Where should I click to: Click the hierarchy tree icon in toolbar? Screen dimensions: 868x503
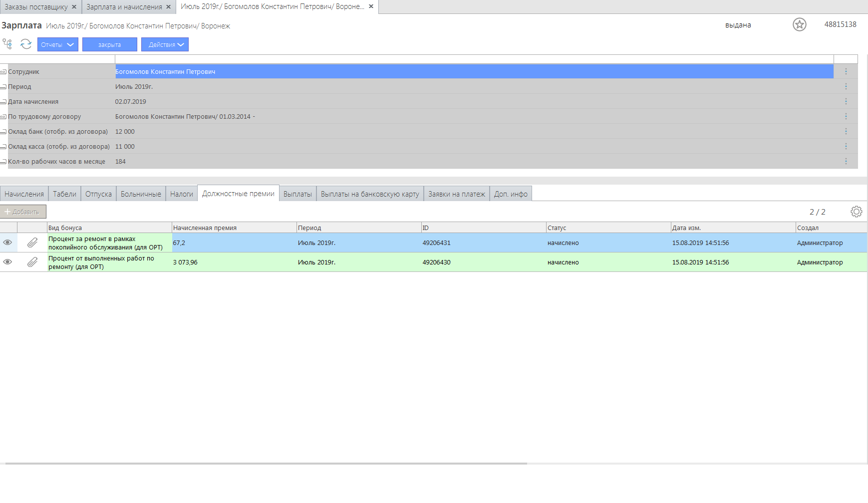point(7,44)
